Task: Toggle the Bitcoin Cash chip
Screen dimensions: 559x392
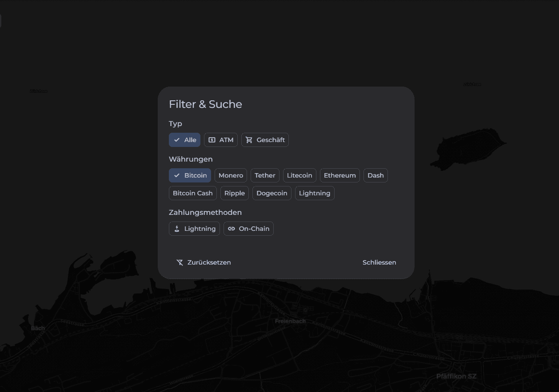Action: (193, 193)
